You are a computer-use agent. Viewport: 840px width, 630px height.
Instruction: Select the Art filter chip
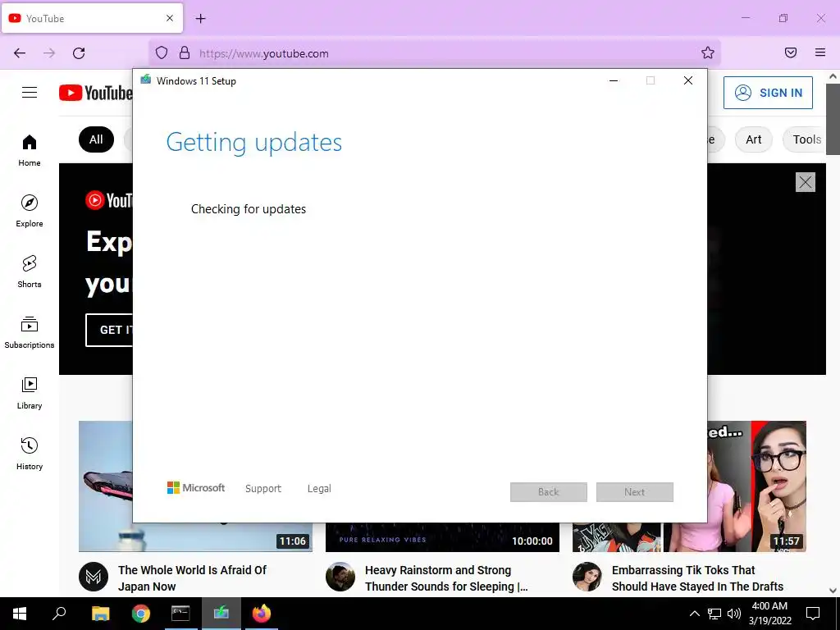click(753, 139)
